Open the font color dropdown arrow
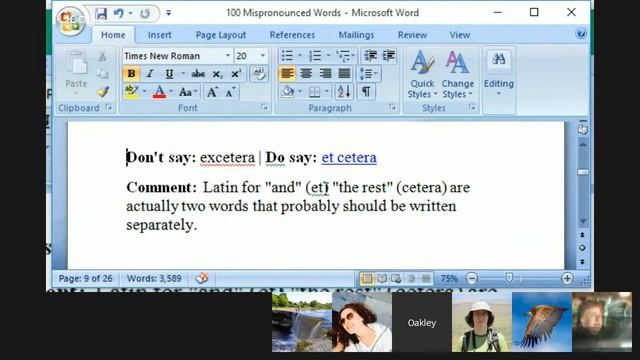The width and height of the screenshot is (640, 360). coord(171,92)
